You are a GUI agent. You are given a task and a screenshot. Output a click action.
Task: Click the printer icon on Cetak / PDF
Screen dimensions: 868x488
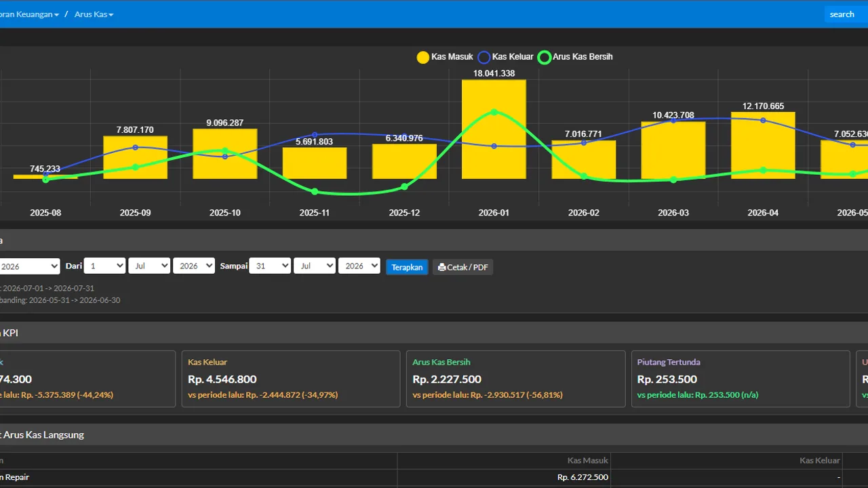(442, 267)
